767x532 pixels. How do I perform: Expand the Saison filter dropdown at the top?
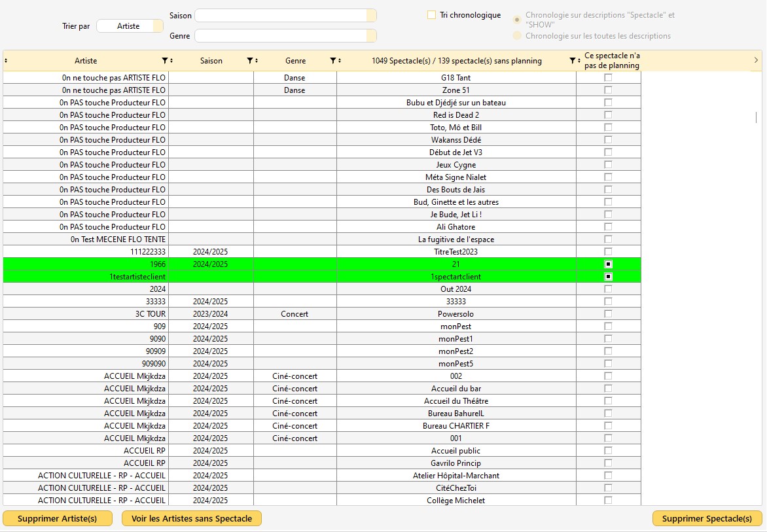pos(371,16)
